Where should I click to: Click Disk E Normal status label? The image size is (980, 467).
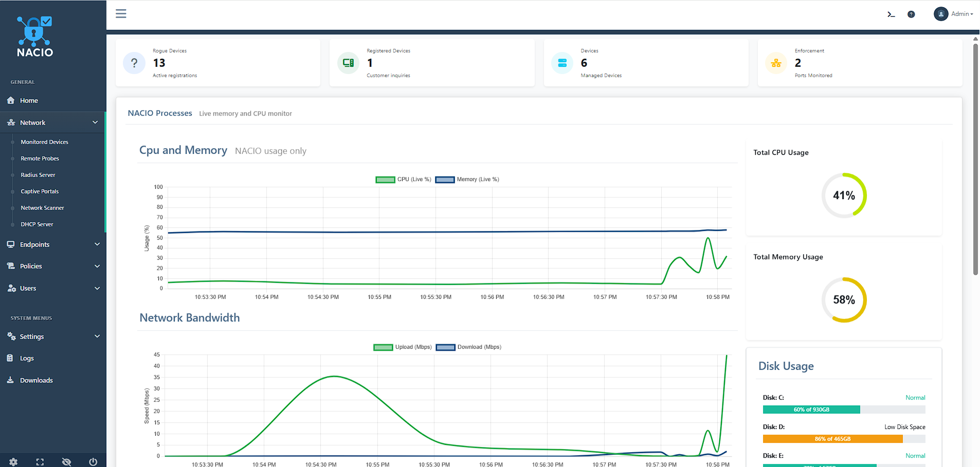click(x=915, y=456)
